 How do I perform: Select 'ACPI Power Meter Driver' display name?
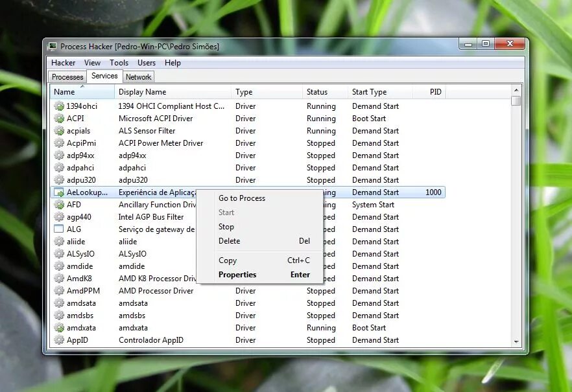(161, 143)
